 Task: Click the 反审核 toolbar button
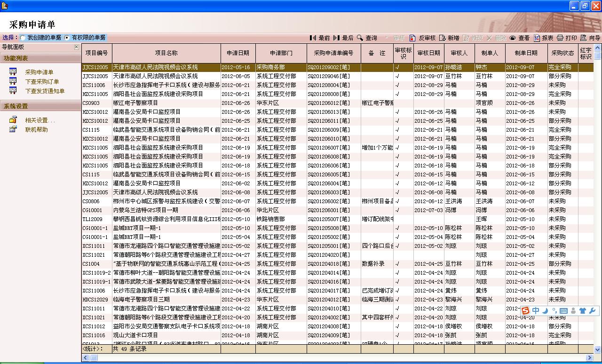(422, 38)
